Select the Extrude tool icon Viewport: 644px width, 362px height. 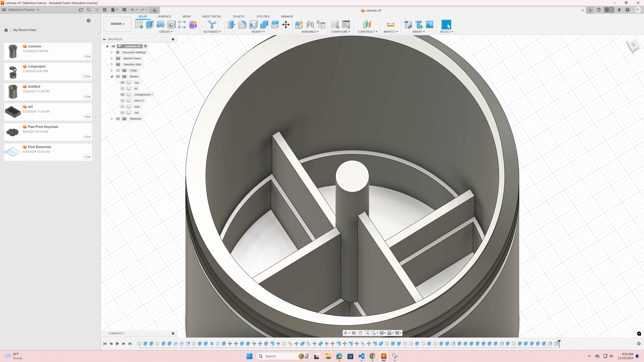pyautogui.click(x=150, y=24)
